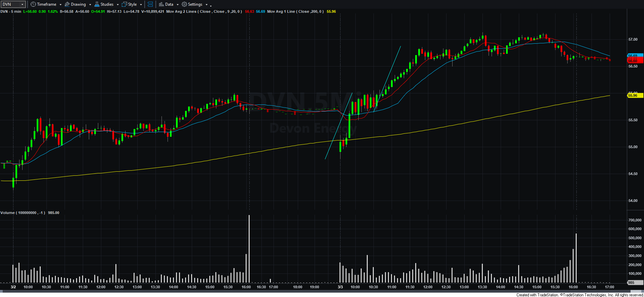This screenshot has height=297, width=644.
Task: Click the Timeframe clock icon
Action: point(33,4)
